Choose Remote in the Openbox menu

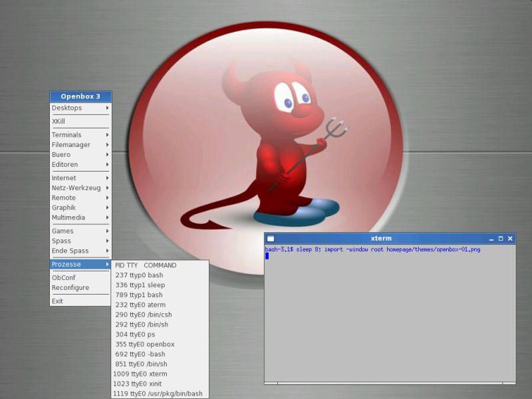[80, 198]
